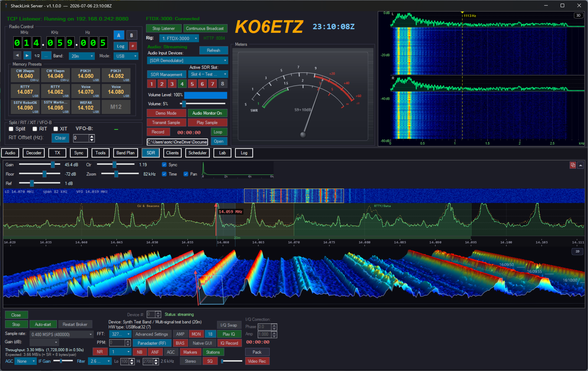
Task: Open the Rig FTDX-3000 dropdown
Action: (x=179, y=38)
